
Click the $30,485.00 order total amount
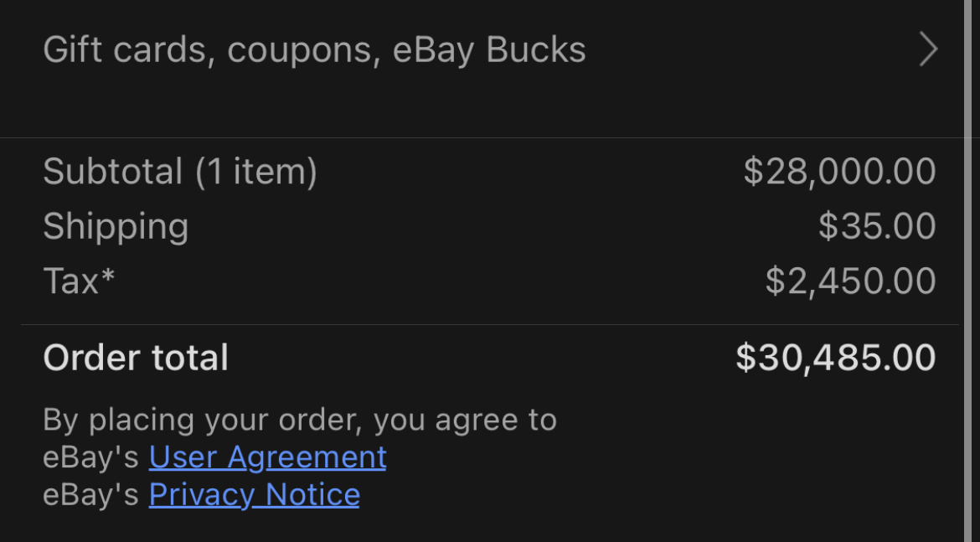835,358
